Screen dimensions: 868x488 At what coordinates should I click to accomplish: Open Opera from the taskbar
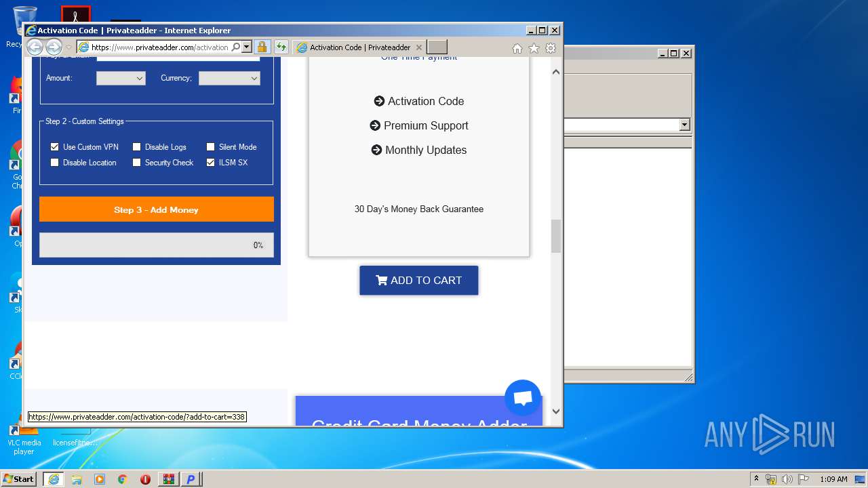(x=145, y=479)
